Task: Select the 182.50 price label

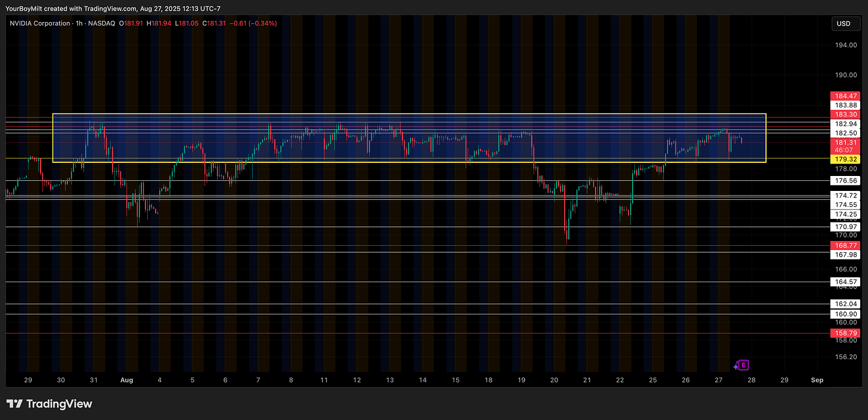Action: pos(845,133)
